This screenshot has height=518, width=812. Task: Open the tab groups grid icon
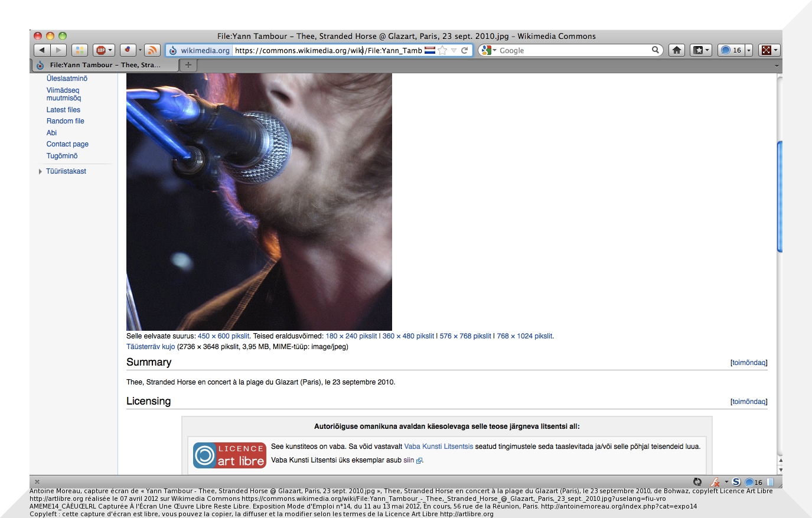pyautogui.click(x=80, y=50)
